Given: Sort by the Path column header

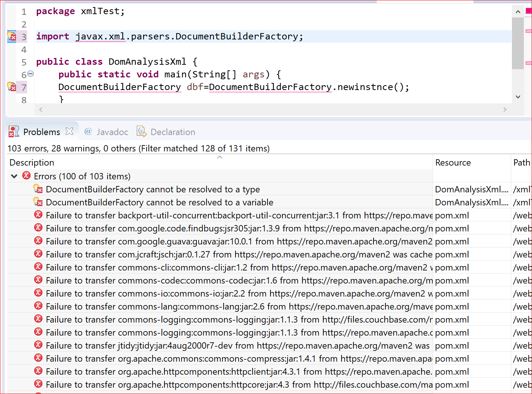Looking at the screenshot, I should click(522, 163).
